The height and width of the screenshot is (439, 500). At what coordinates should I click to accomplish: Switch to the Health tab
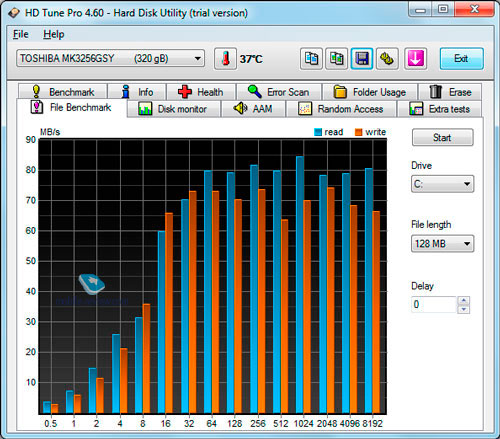click(201, 92)
